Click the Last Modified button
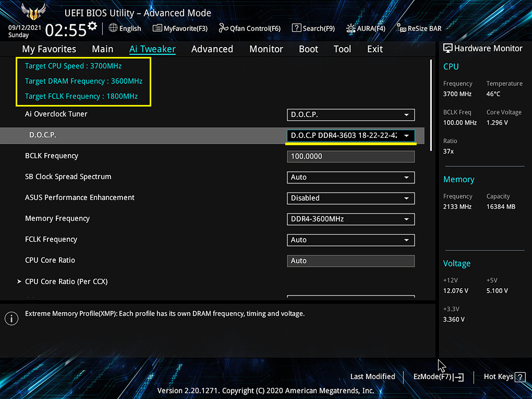Screen dimensions: 532x399 [x=372, y=376]
